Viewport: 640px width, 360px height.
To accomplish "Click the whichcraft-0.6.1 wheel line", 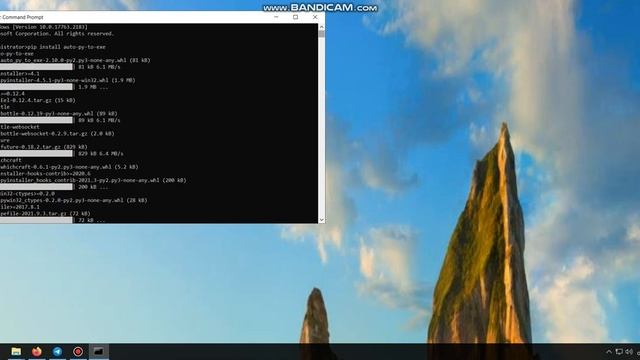I will click(69, 167).
